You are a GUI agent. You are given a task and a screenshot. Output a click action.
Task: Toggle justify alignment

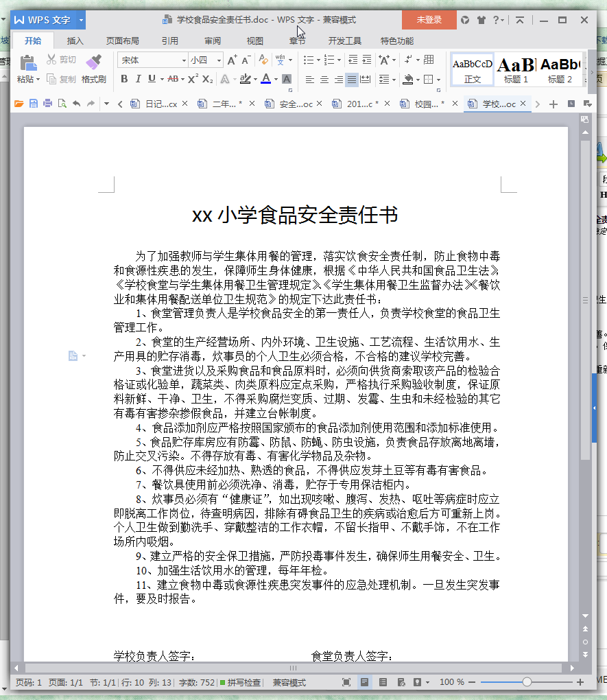[352, 80]
